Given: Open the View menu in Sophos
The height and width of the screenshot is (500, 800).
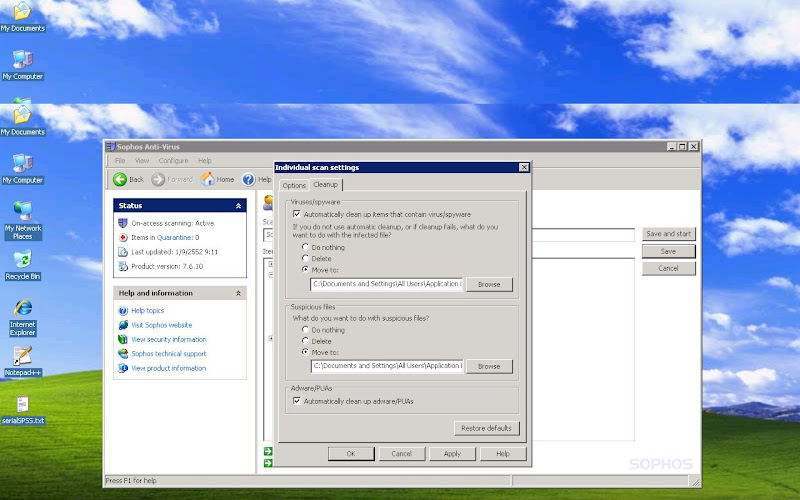Looking at the screenshot, I should pos(142,160).
